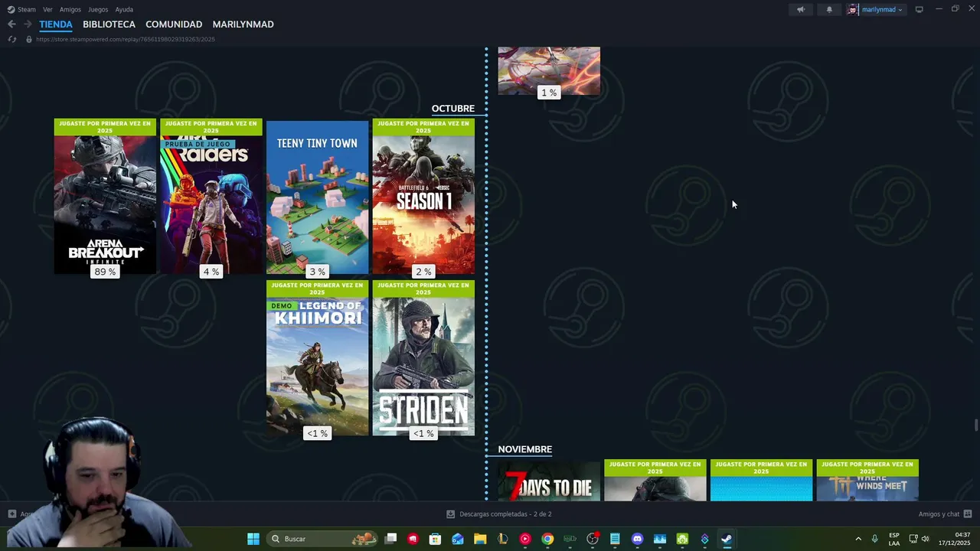Open the MARILYNMAD profile tab
The image size is (980, 551).
pyautogui.click(x=243, y=24)
